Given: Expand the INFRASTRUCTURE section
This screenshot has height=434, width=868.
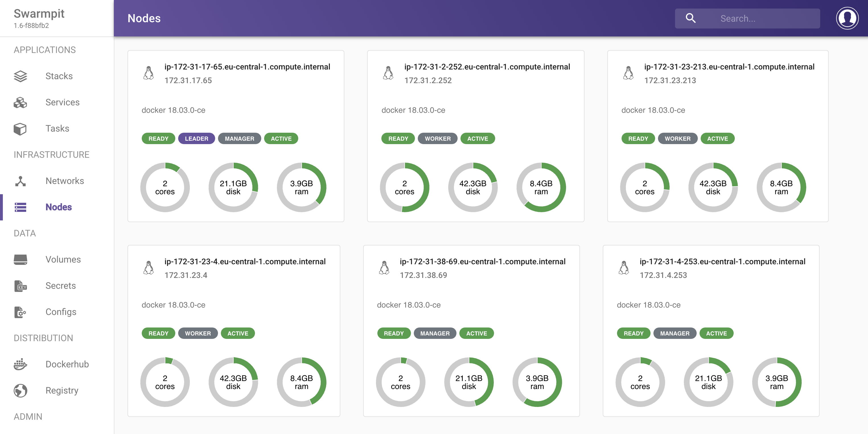Looking at the screenshot, I should click(51, 155).
